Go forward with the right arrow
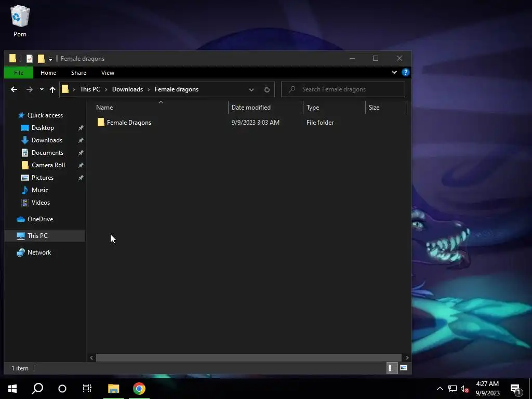 [30, 89]
